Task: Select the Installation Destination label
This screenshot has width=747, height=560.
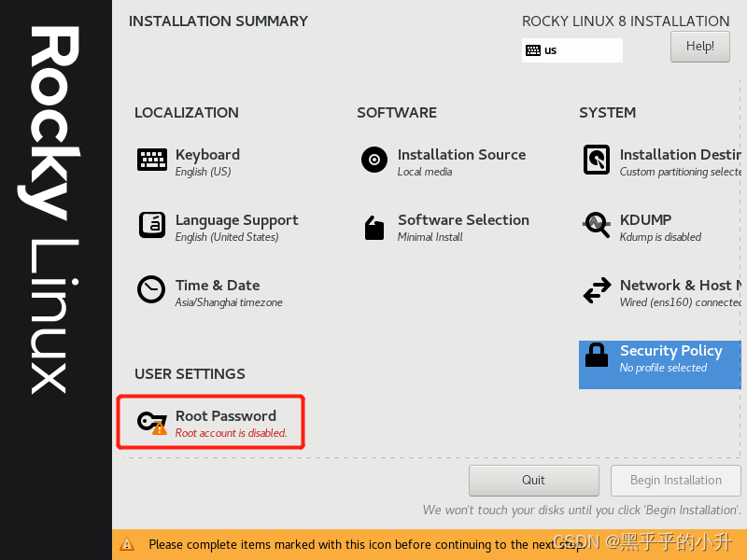Action: point(681,154)
